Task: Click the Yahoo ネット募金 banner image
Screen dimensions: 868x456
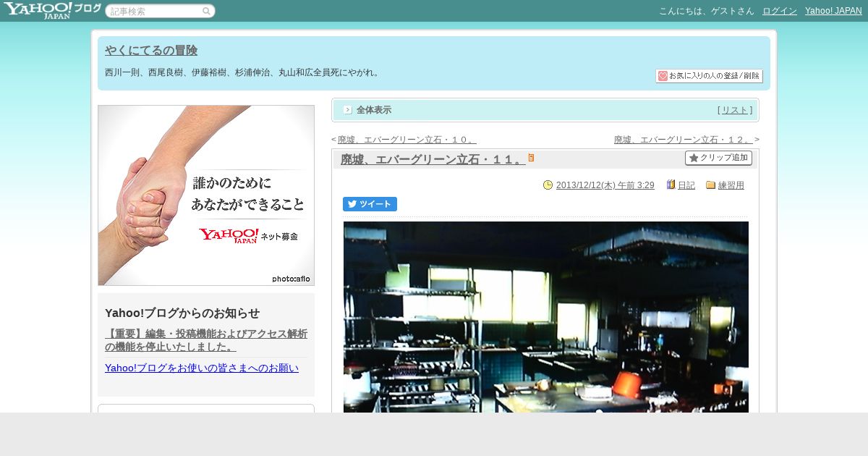Action: pyautogui.click(x=206, y=195)
